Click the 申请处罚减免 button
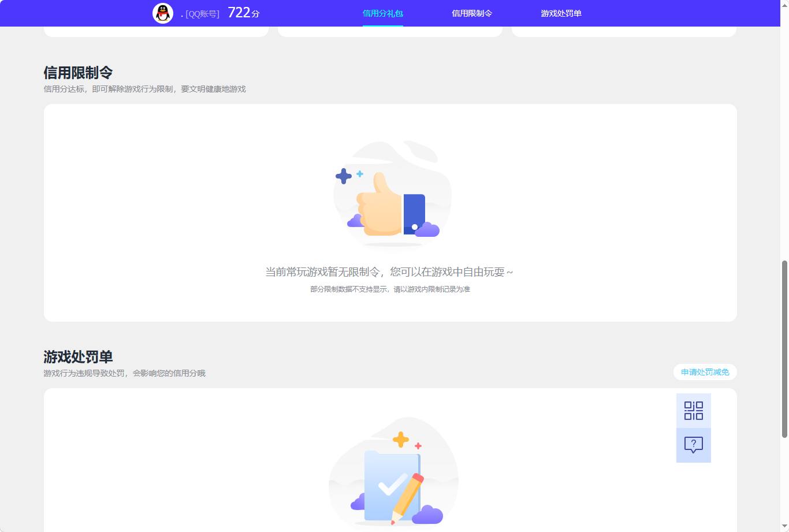Image resolution: width=789 pixels, height=532 pixels. pyautogui.click(x=705, y=372)
